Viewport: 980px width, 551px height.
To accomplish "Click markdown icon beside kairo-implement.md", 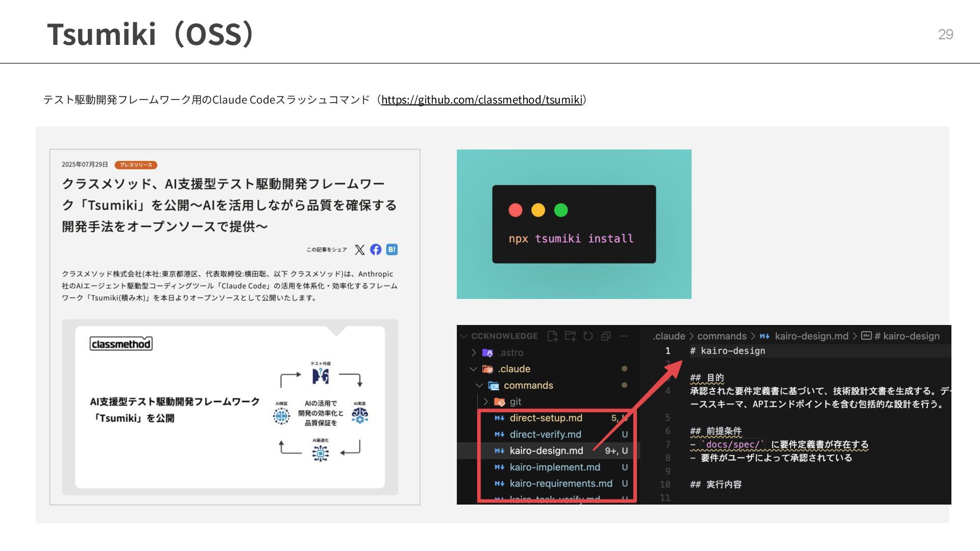I will 500,467.
